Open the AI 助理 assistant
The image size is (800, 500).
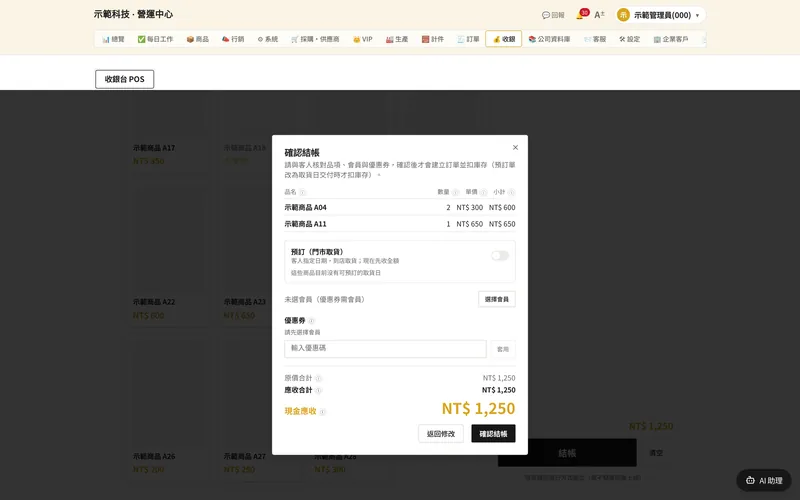coord(764,480)
